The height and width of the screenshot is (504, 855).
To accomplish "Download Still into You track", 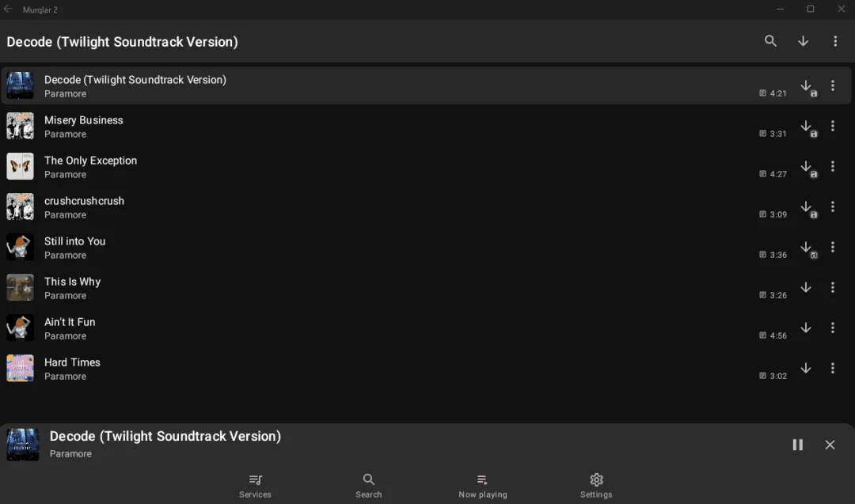I will click(x=805, y=247).
